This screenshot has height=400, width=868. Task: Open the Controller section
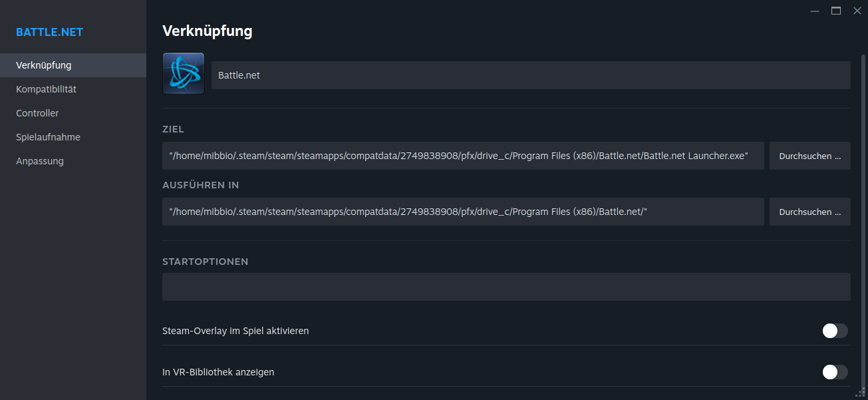point(37,113)
